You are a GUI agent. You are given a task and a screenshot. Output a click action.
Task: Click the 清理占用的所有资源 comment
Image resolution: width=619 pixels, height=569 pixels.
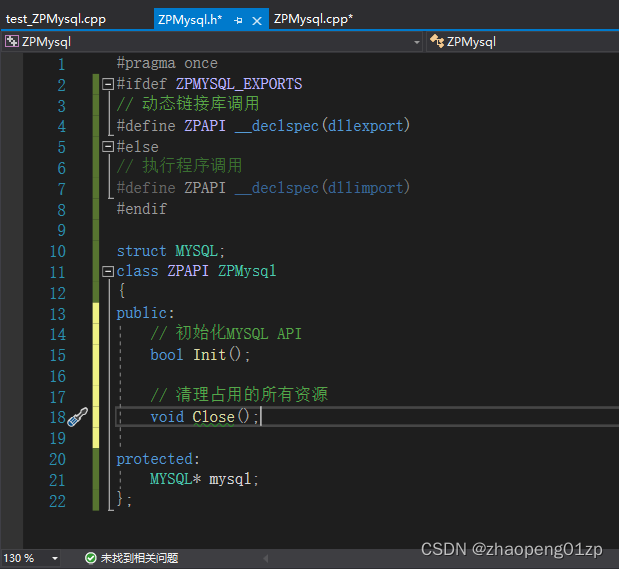pyautogui.click(x=239, y=395)
